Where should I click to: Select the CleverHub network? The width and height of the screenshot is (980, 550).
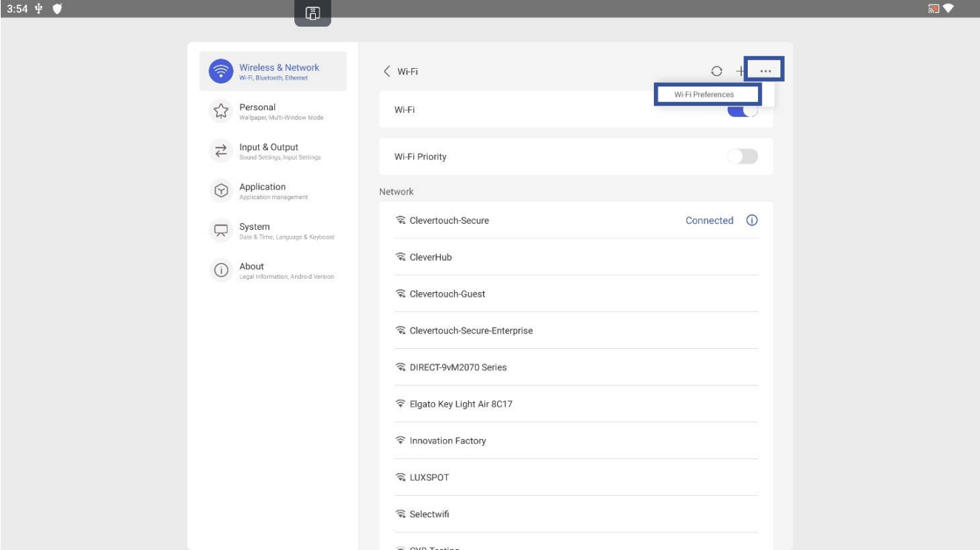[576, 257]
